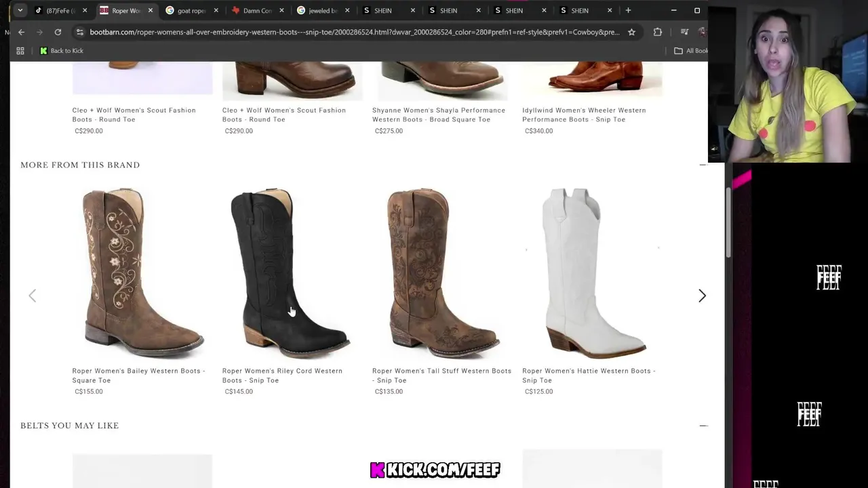The width and height of the screenshot is (868, 488).
Task: Open the tab search dropdown arrow
Action: point(20,10)
